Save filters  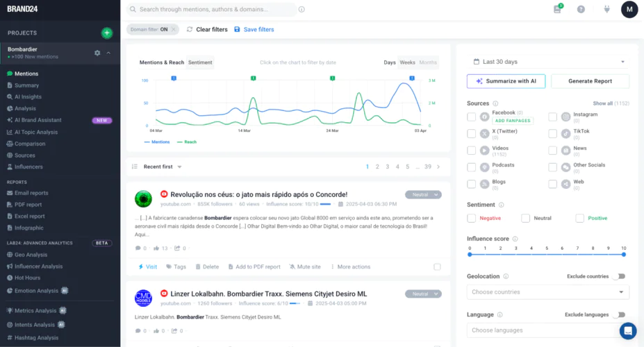(x=254, y=30)
